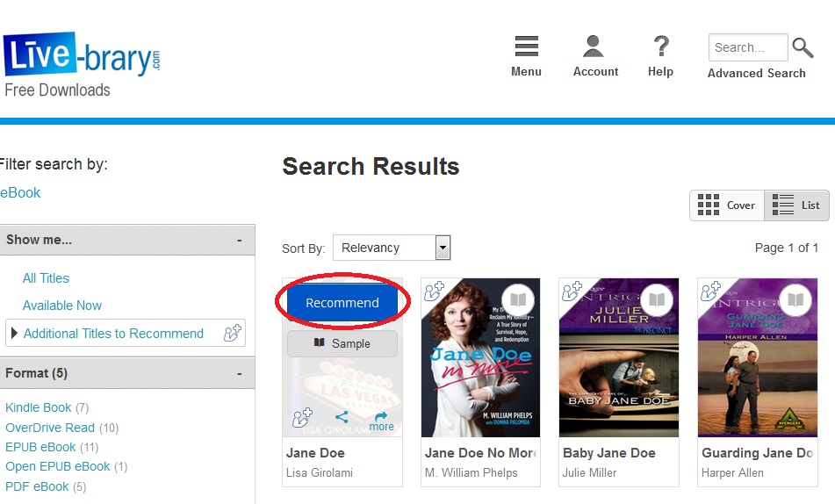
Task: Click the Sample button on Jane Doe
Action: click(x=342, y=344)
